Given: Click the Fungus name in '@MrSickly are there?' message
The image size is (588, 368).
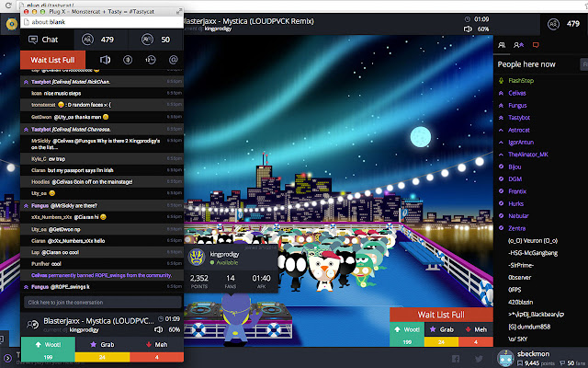Looking at the screenshot, I should [40, 206].
